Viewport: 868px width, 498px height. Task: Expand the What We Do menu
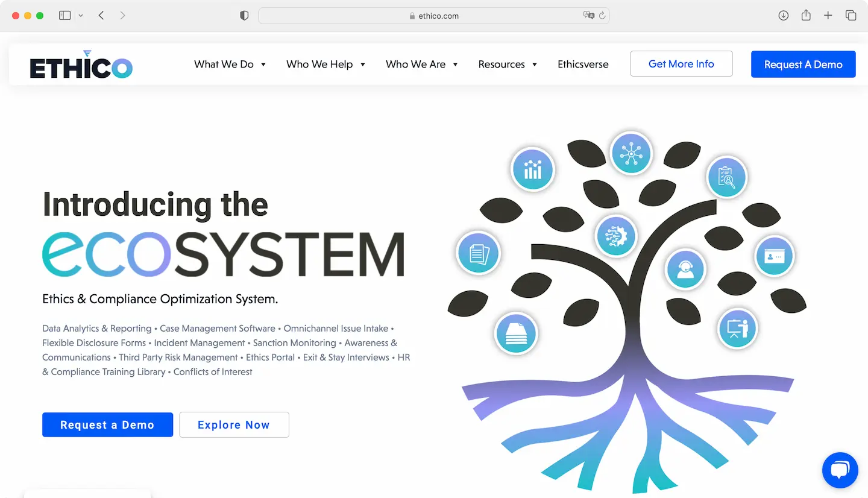click(230, 65)
